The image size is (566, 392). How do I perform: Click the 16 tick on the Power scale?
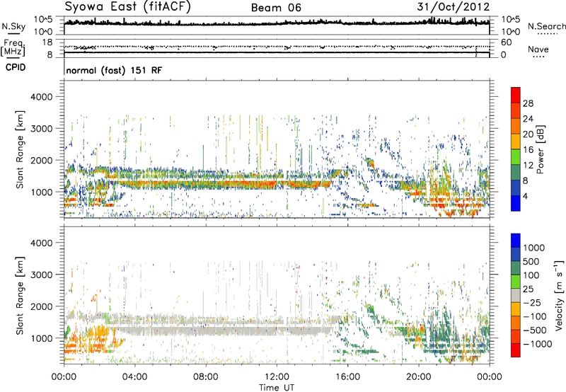(x=528, y=150)
